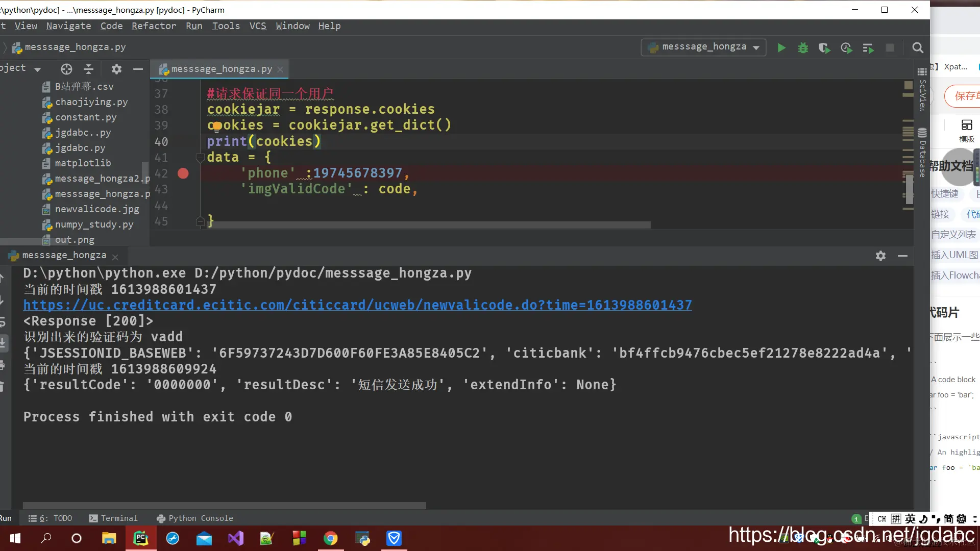Image resolution: width=980 pixels, height=551 pixels.
Task: Start debugging with the bug icon
Action: (803, 47)
